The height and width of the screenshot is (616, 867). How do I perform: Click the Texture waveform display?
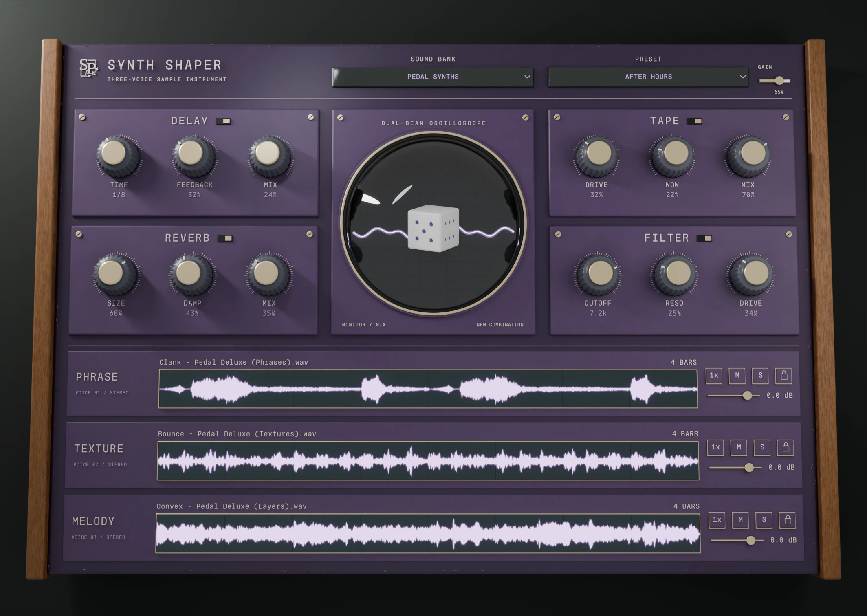(x=428, y=461)
